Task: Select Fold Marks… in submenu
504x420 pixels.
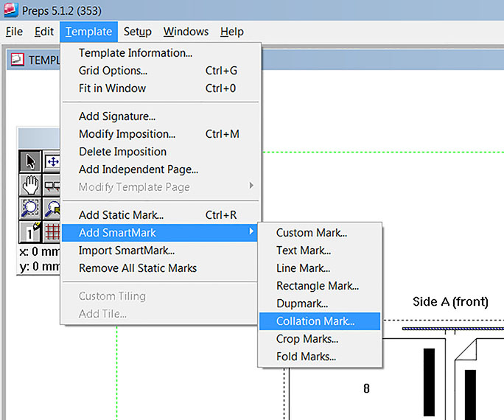Action: 320,356
